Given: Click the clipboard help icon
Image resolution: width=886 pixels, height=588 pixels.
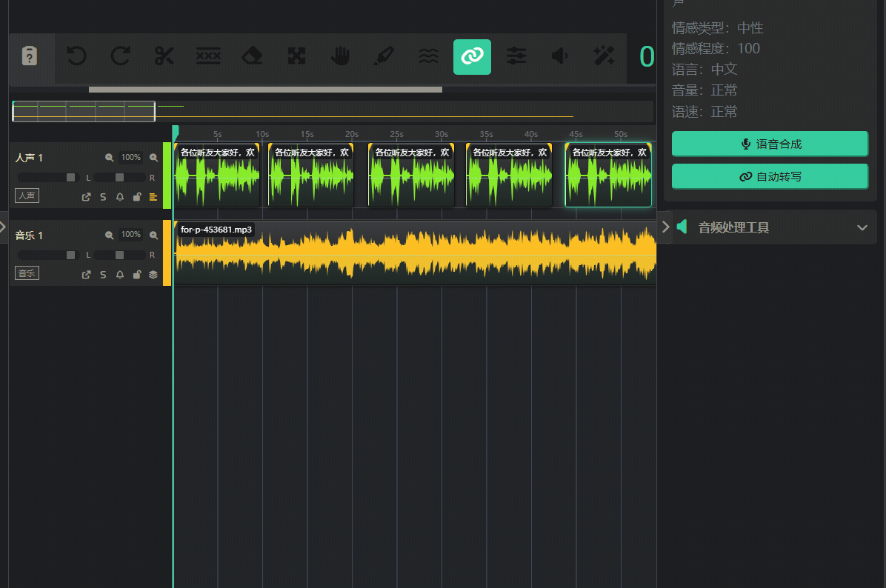Looking at the screenshot, I should 30,56.
